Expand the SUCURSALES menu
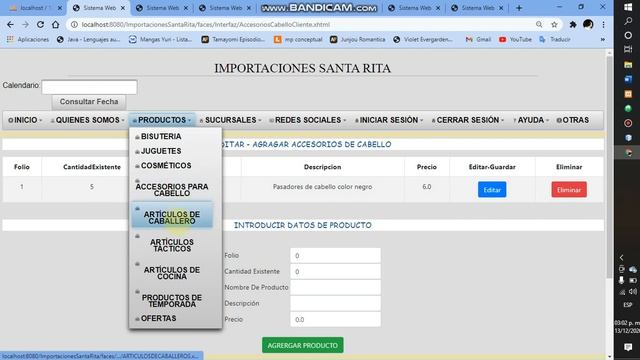The height and width of the screenshot is (360, 640). [231, 120]
